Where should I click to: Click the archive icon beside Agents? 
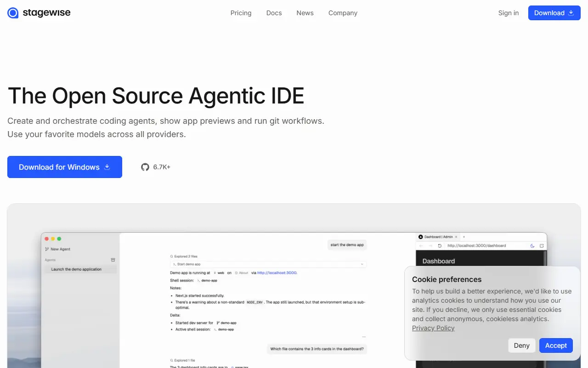pyautogui.click(x=113, y=260)
